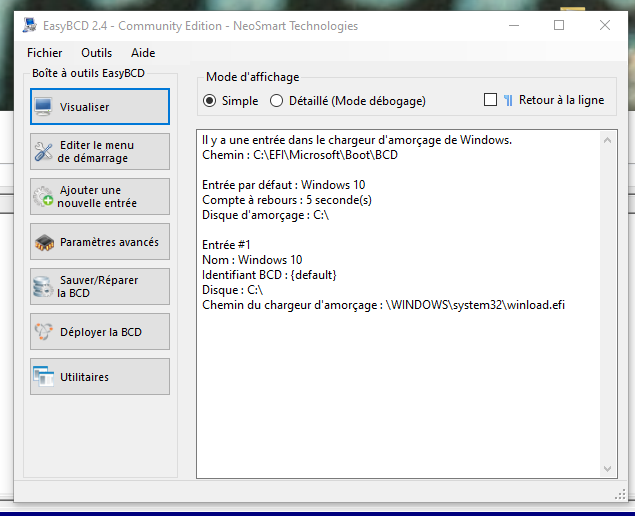Open Déployer la BCD section

coord(100,332)
